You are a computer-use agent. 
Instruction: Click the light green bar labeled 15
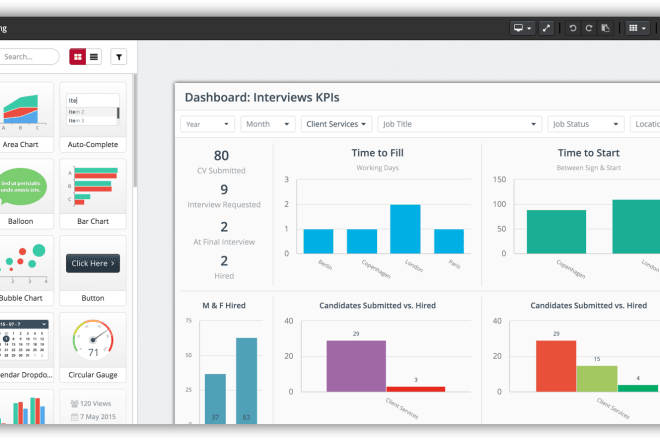pyautogui.click(x=596, y=379)
